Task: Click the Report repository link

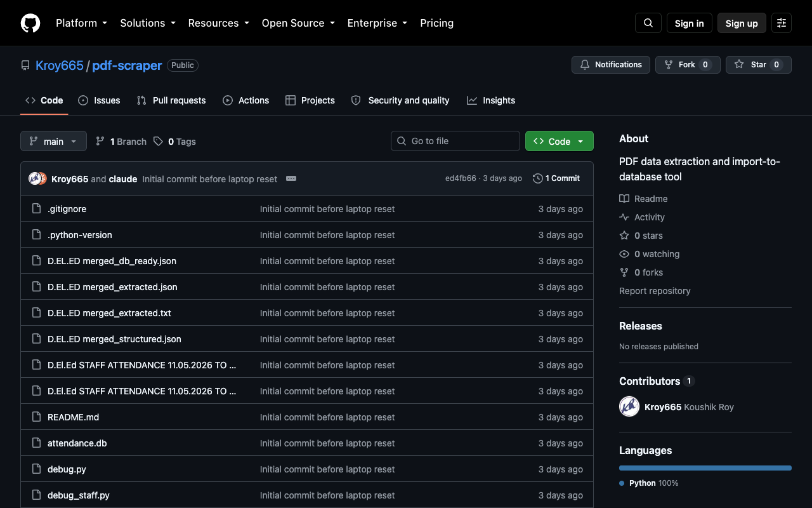Action: [x=655, y=291]
